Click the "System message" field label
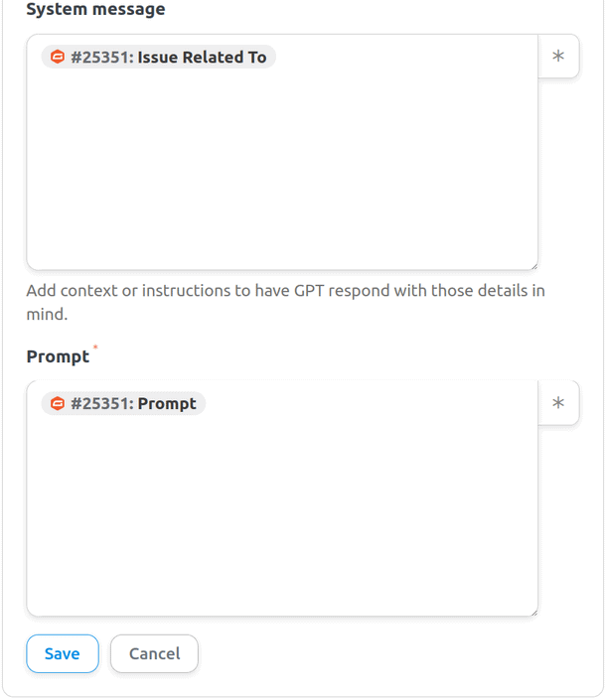 (95, 10)
